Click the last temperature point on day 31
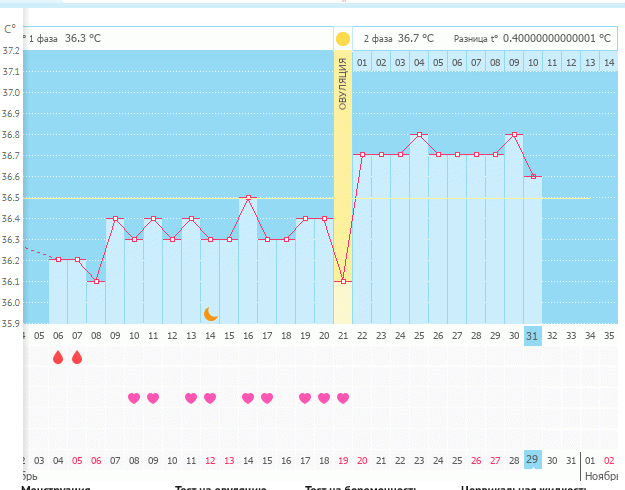This screenshot has width=625, height=490. [533, 176]
